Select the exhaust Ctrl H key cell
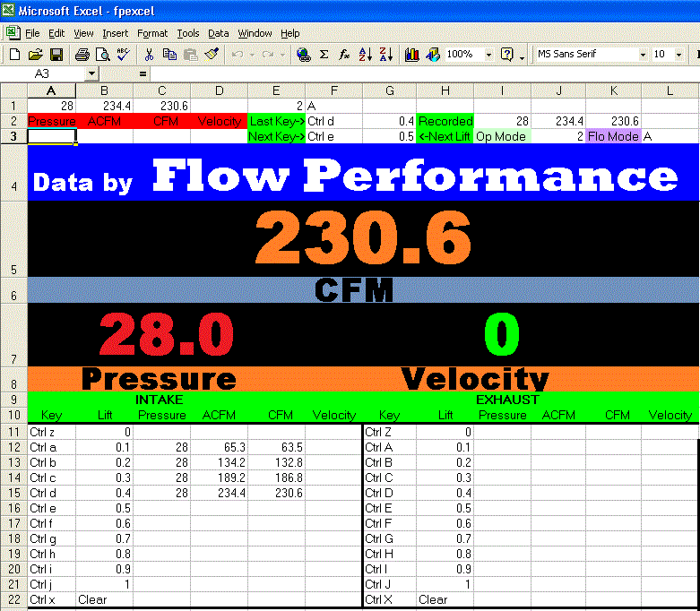 pyautogui.click(x=390, y=554)
